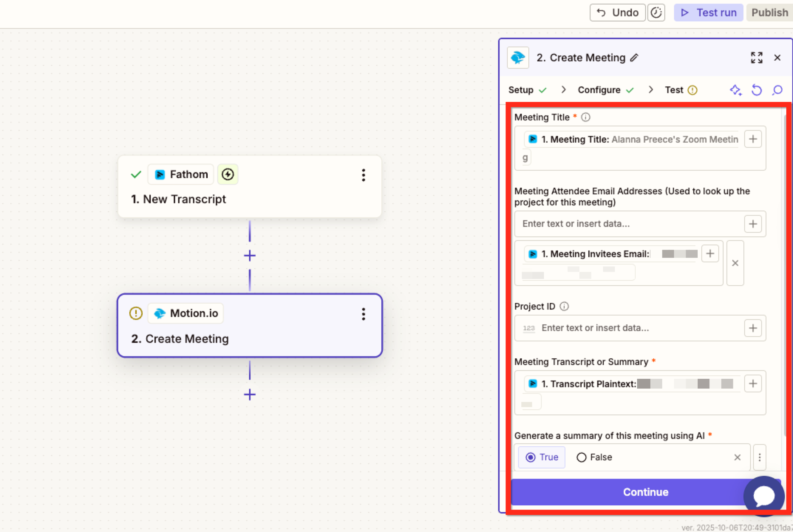Screen dimensions: 793x532
Task: Click the Test run button
Action: click(708, 13)
